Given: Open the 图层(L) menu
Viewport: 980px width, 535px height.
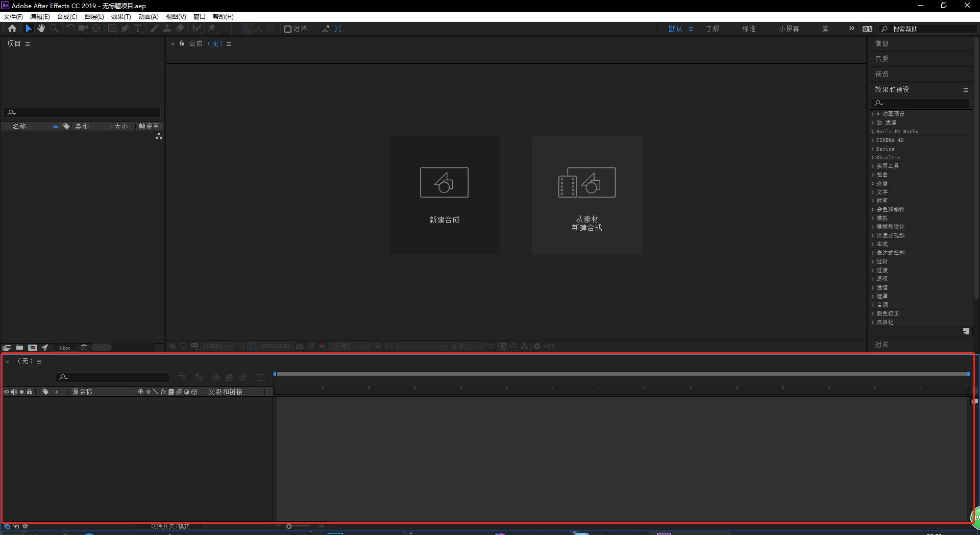Looking at the screenshot, I should click(x=94, y=16).
